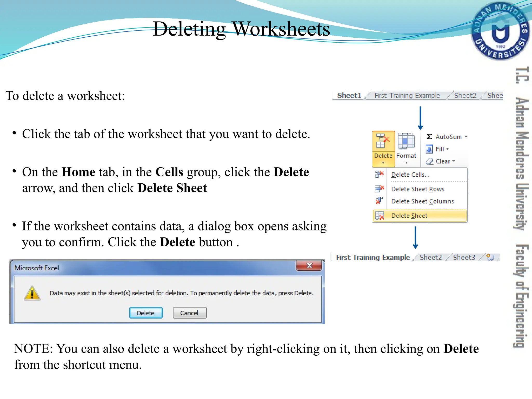Click the AutoSum sigma icon
This screenshot has width=532, height=399.
coord(429,137)
